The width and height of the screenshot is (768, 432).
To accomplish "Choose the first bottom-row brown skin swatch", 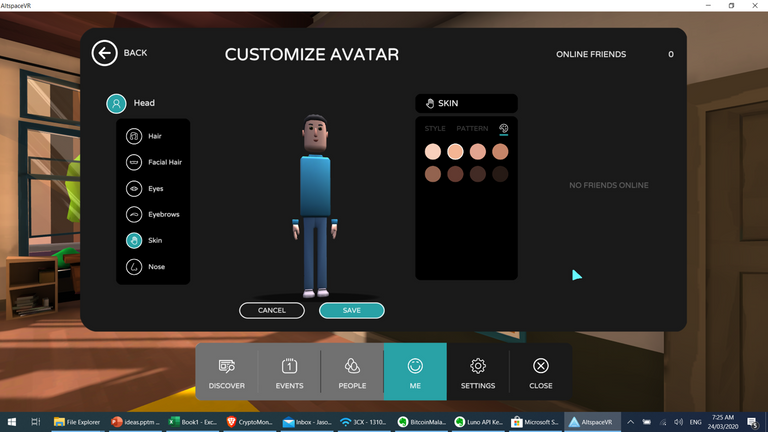I will point(432,174).
